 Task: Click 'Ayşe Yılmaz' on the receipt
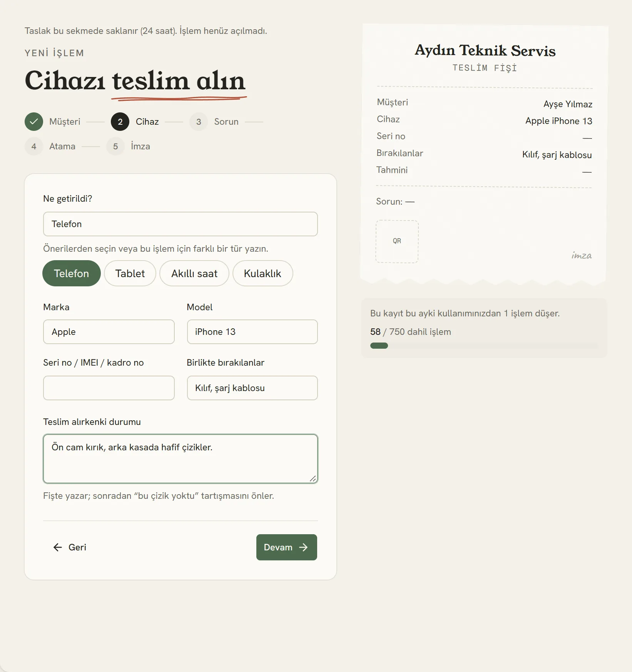(x=568, y=104)
